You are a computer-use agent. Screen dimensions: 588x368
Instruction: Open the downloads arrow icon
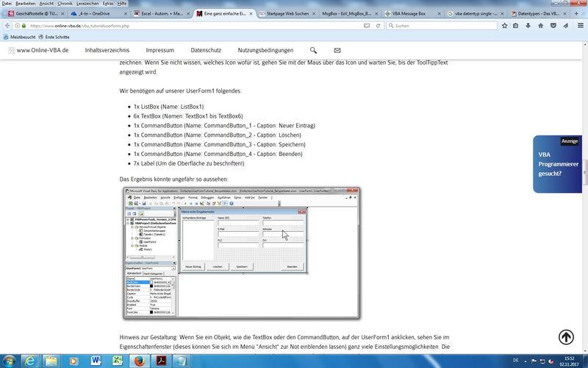coord(528,26)
